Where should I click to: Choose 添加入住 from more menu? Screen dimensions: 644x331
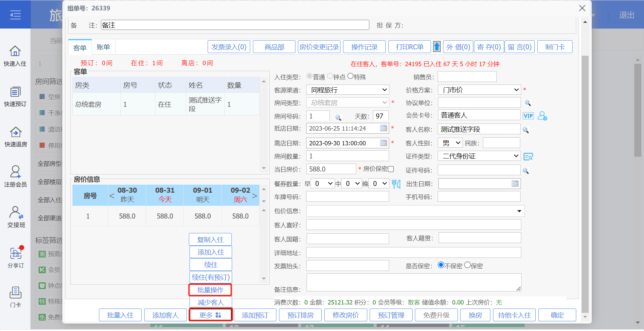pos(210,252)
